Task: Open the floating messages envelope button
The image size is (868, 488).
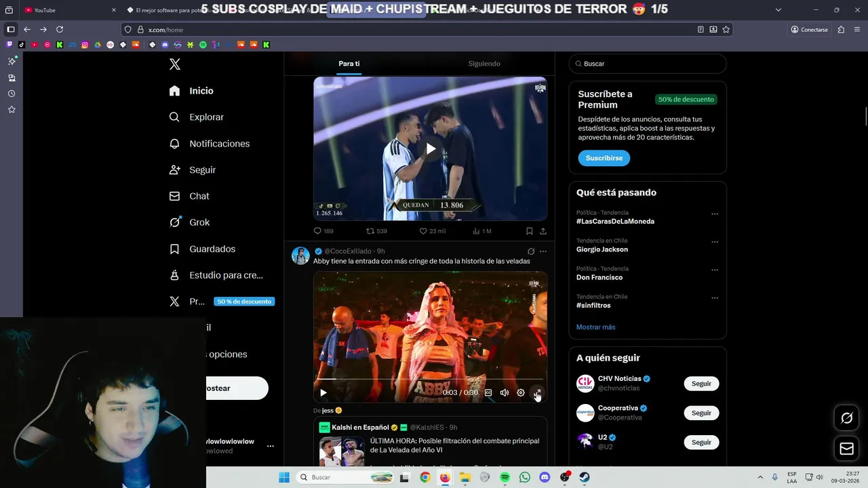Action: click(847, 449)
